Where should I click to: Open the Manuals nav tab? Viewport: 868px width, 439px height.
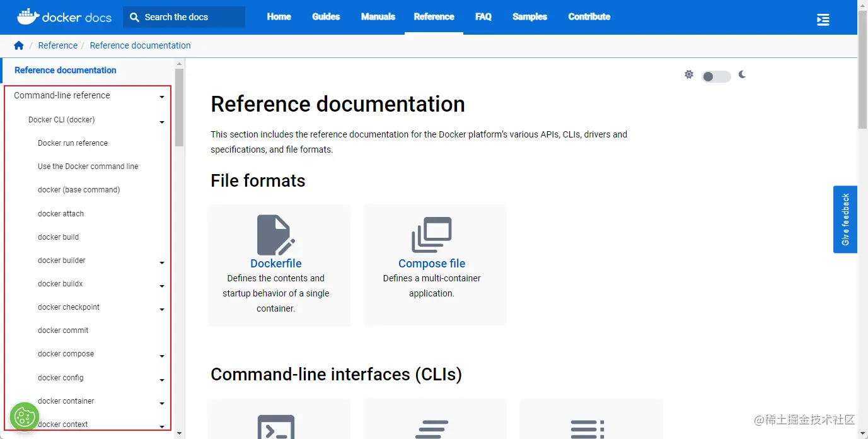click(378, 17)
